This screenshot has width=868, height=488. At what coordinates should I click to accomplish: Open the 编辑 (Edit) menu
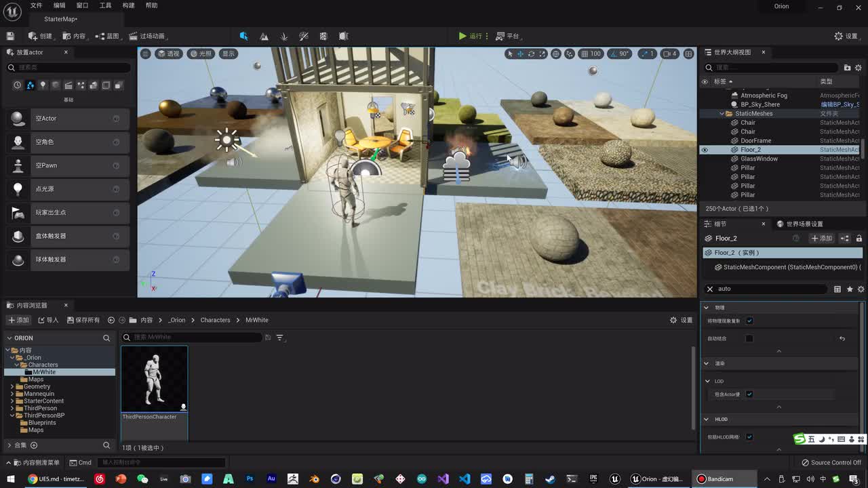pyautogui.click(x=60, y=5)
